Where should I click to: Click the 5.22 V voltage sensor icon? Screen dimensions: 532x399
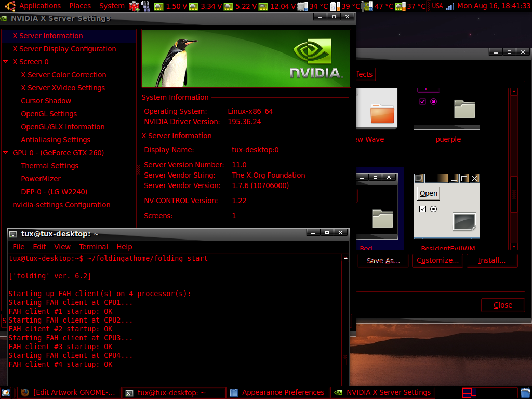point(228,6)
